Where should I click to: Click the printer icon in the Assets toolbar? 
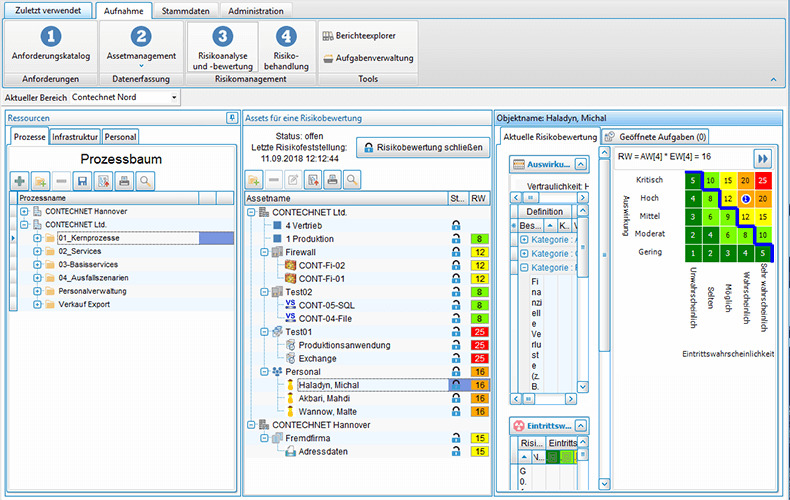(x=330, y=180)
